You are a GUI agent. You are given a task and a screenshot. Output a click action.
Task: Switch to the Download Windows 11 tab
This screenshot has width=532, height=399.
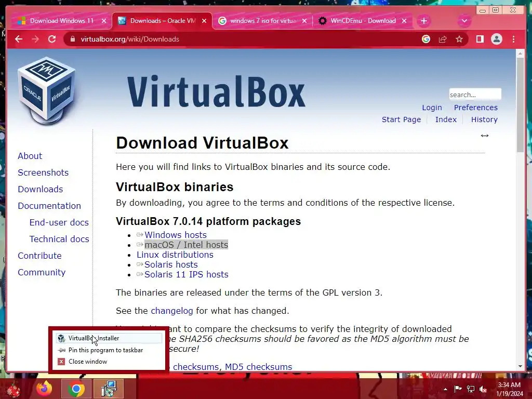pos(61,21)
